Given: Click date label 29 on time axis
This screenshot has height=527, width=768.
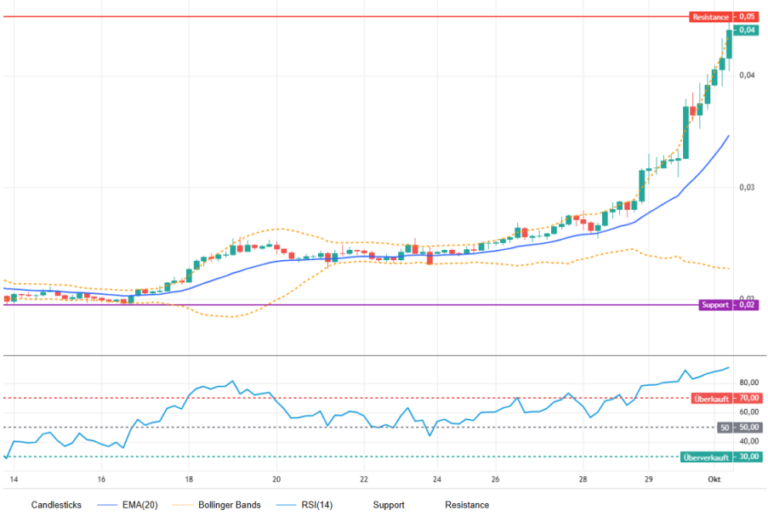Looking at the screenshot, I should coord(648,479).
